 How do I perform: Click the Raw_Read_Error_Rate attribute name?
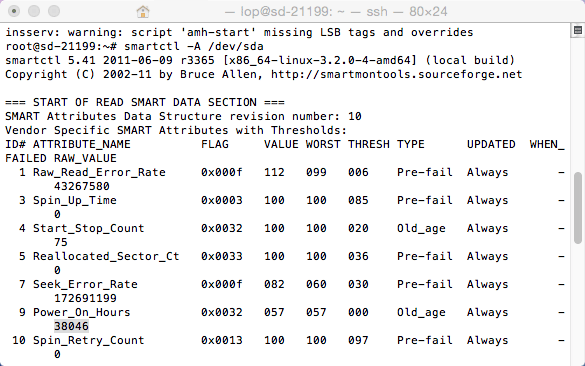coord(99,172)
